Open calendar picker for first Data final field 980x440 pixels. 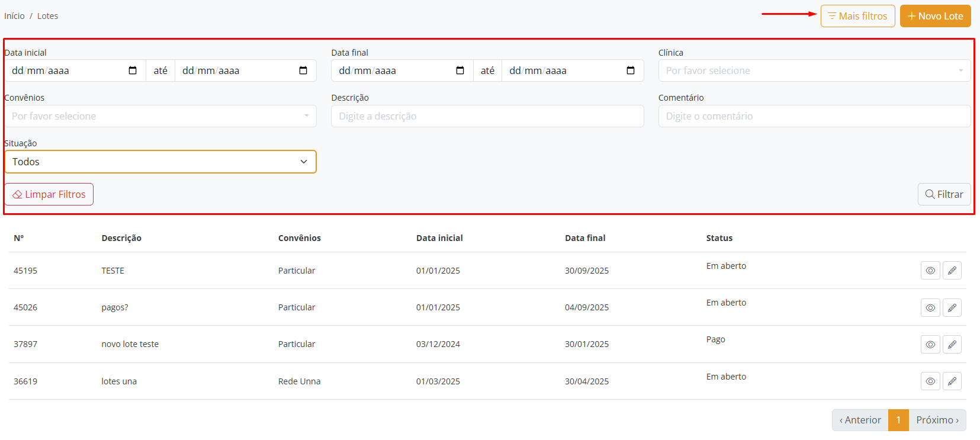460,70
